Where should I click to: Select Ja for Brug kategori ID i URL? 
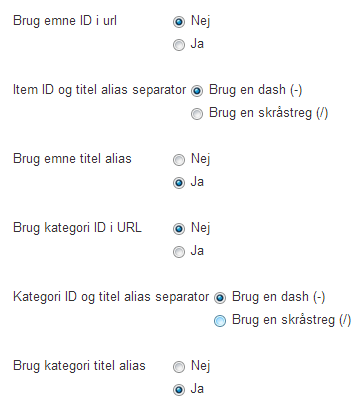pos(179,252)
